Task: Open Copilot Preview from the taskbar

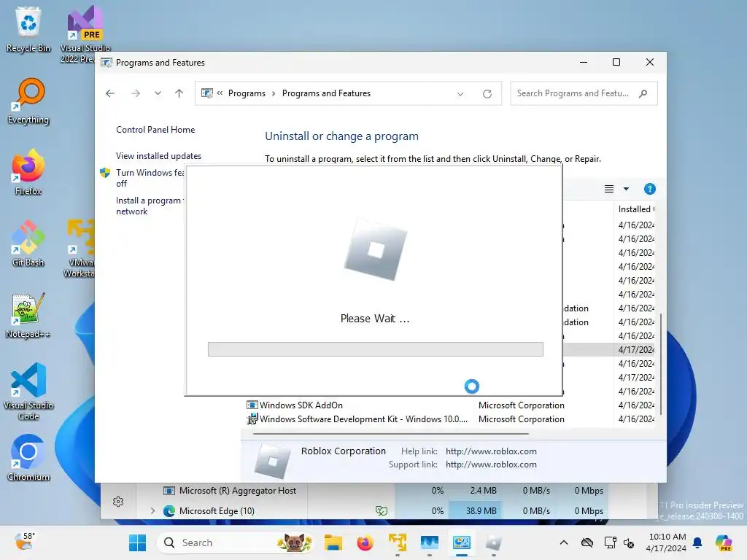Action: [x=723, y=542]
